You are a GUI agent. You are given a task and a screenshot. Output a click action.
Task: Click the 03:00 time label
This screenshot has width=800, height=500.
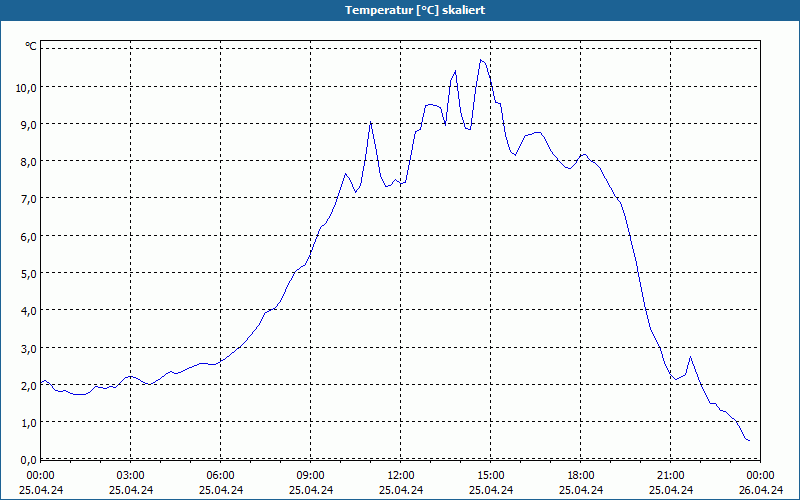click(x=131, y=476)
